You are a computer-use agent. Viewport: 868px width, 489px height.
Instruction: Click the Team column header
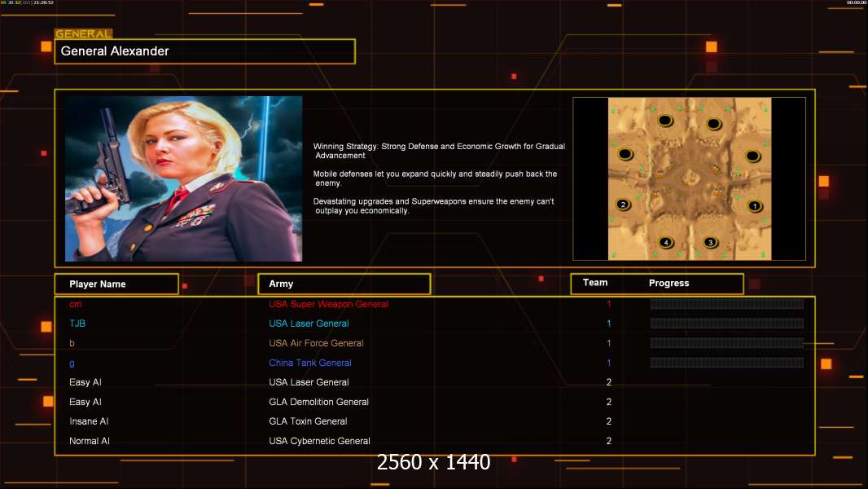tap(595, 283)
